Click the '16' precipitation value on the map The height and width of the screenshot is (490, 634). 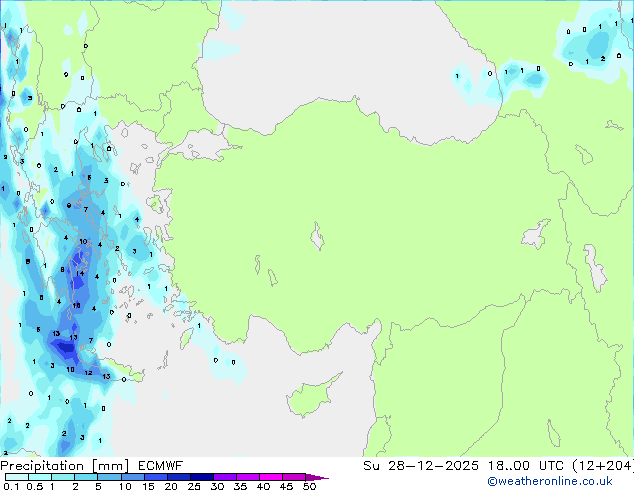[x=76, y=306]
